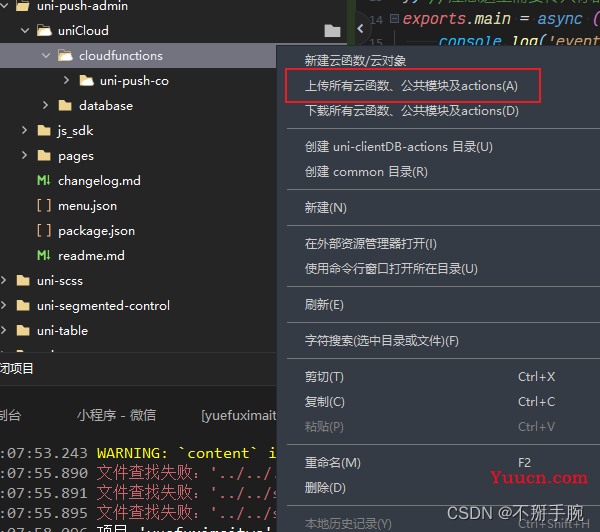This screenshot has width=600, height=532.
Task: Open readme.md file in tree
Action: (91, 256)
